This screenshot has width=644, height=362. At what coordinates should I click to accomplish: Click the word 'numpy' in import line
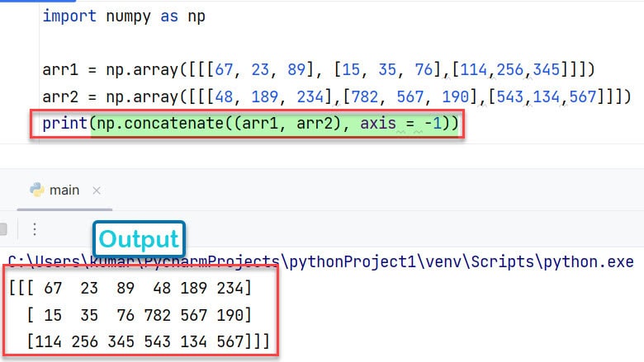128,16
